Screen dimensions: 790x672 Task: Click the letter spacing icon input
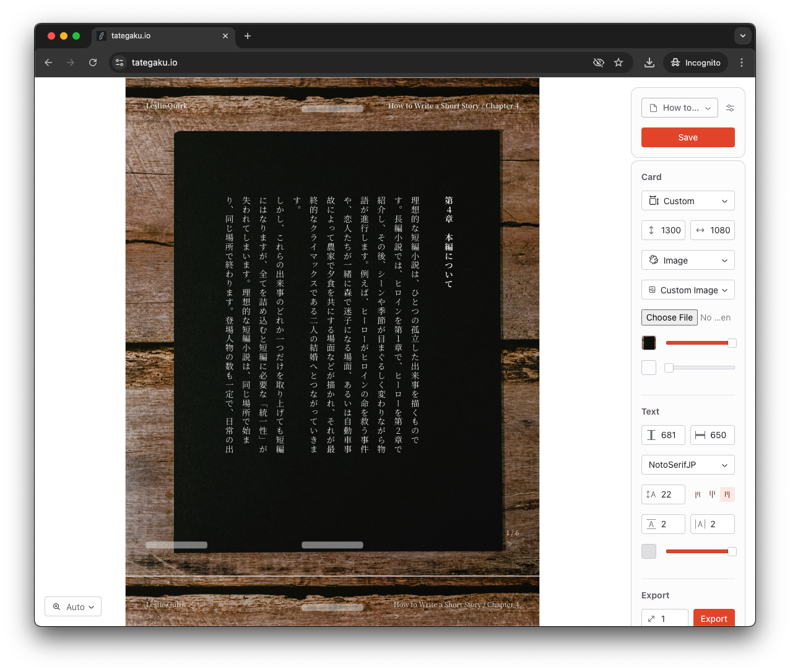tap(713, 524)
